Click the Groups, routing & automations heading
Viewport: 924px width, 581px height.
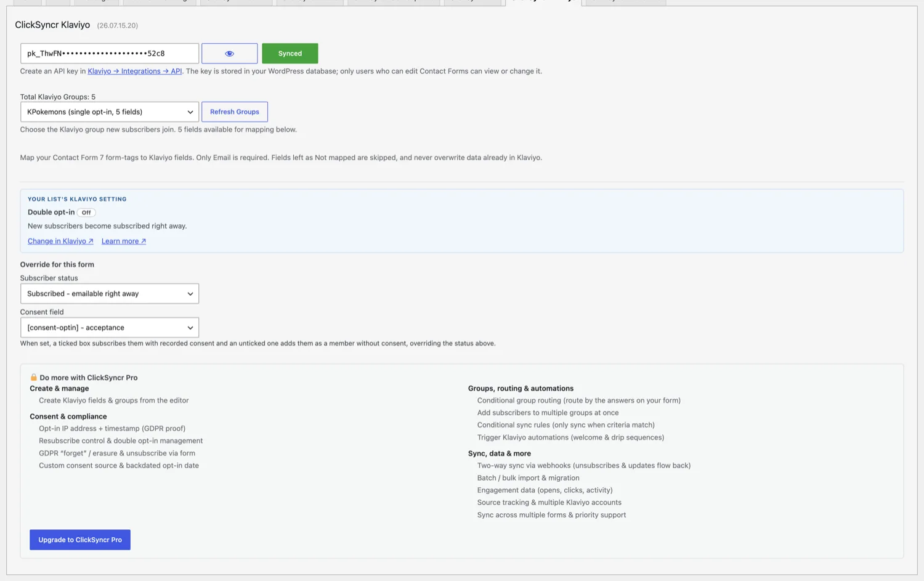(x=521, y=389)
